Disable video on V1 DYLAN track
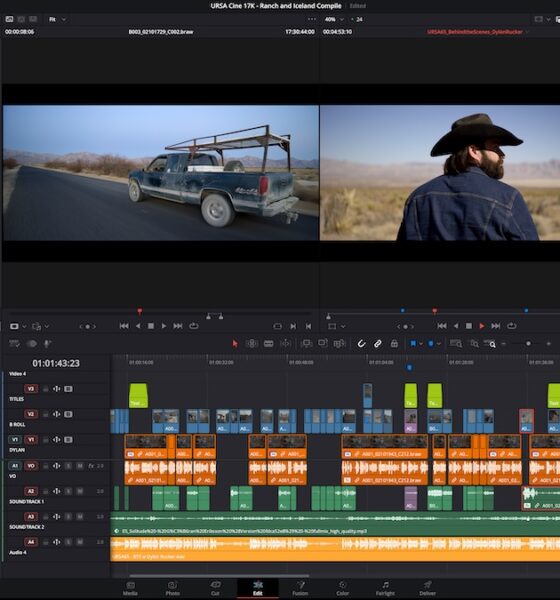The height and width of the screenshot is (600, 560). 68,440
